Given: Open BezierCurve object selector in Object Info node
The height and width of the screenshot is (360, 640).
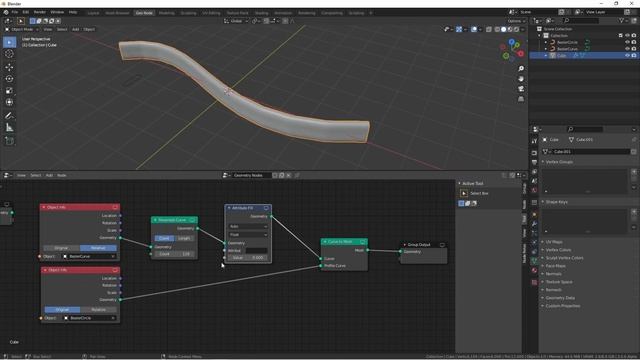Looking at the screenshot, I should [x=89, y=256].
